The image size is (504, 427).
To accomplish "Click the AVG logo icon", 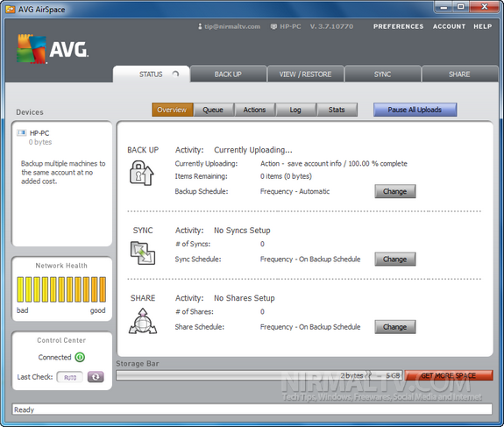I will click(x=32, y=49).
